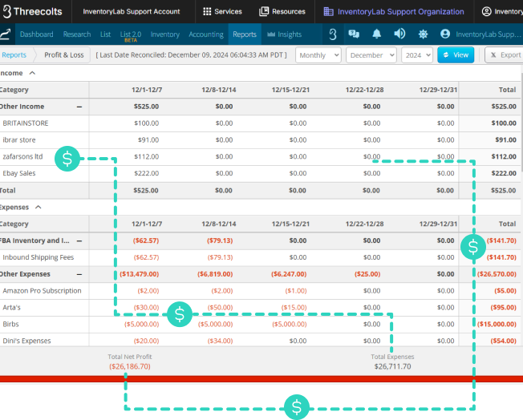Click the $100.00 BRITAINSTORE 12/1-12/7 cell
Image resolution: width=523 pixels, height=420 pixels.
point(147,123)
